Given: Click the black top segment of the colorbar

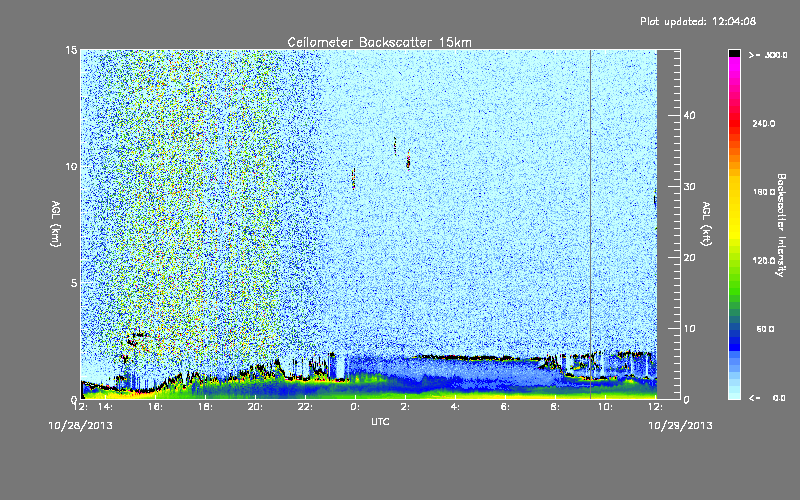Looking at the screenshot, I should click(734, 53).
